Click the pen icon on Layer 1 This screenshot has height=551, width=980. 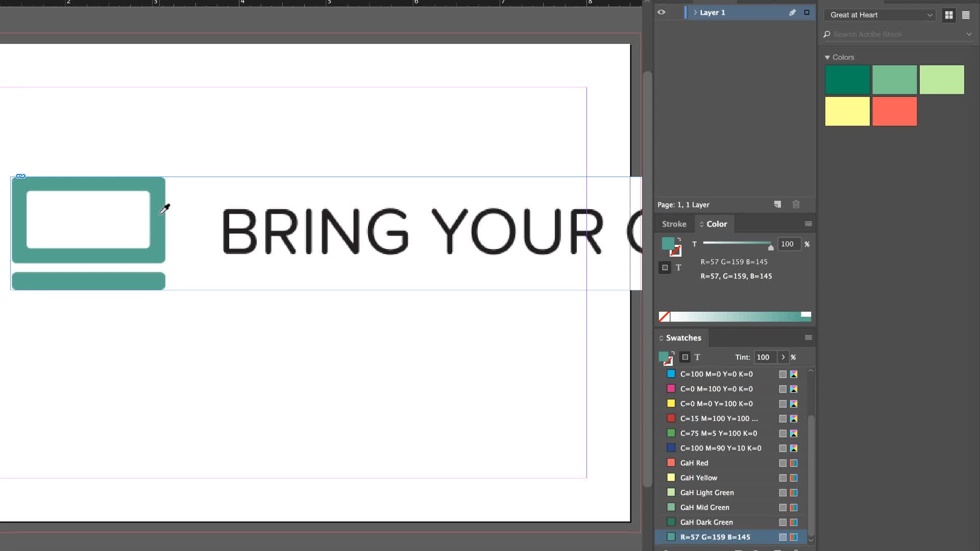pyautogui.click(x=792, y=12)
